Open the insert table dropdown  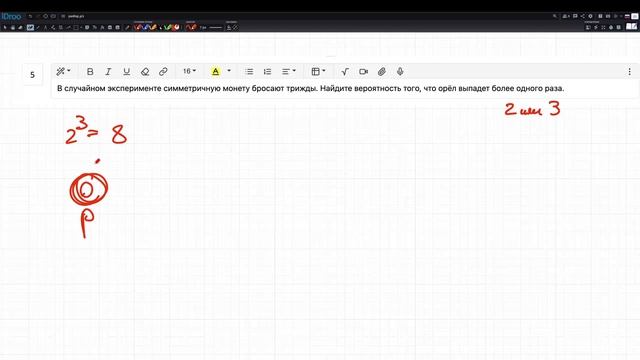coord(318,71)
